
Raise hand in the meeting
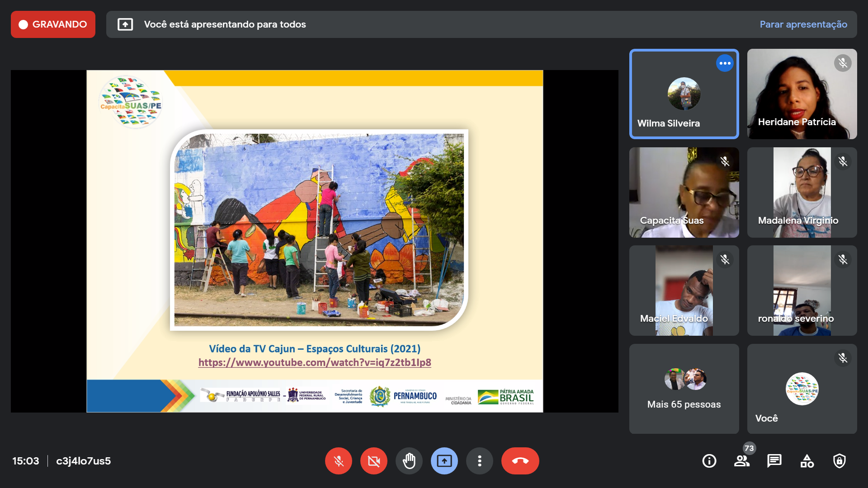(x=409, y=461)
